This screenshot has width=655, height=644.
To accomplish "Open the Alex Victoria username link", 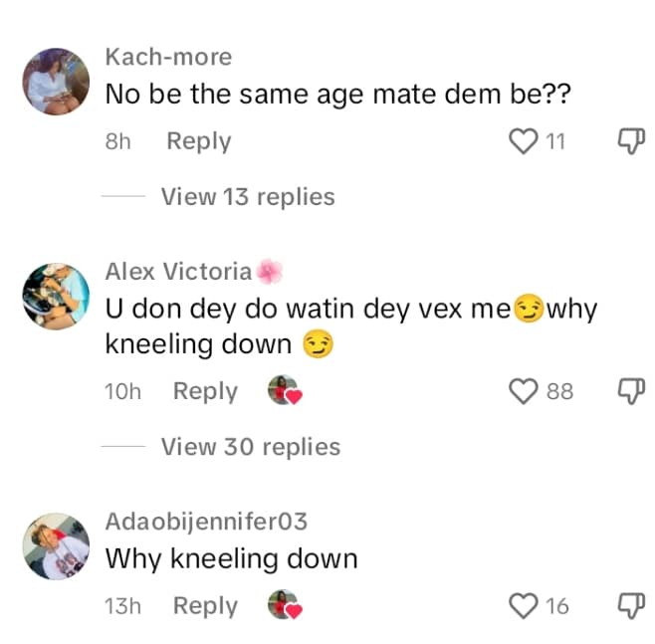I will (179, 271).
